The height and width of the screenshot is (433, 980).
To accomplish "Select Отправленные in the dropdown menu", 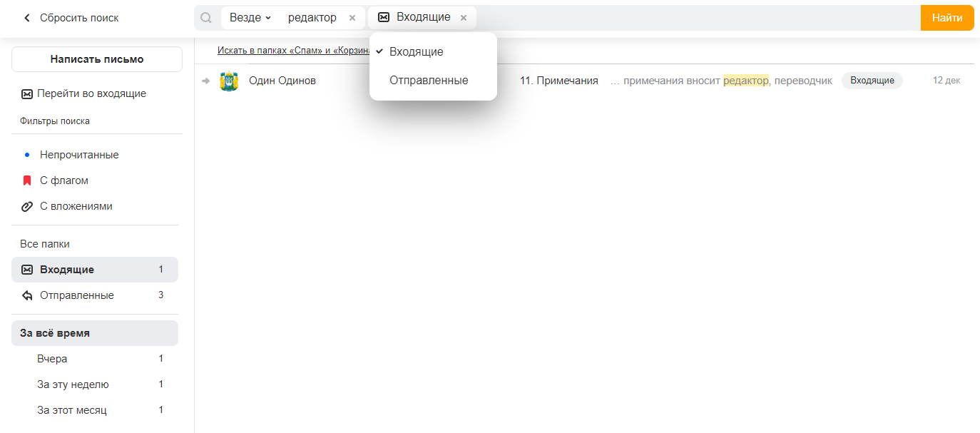I will [429, 81].
